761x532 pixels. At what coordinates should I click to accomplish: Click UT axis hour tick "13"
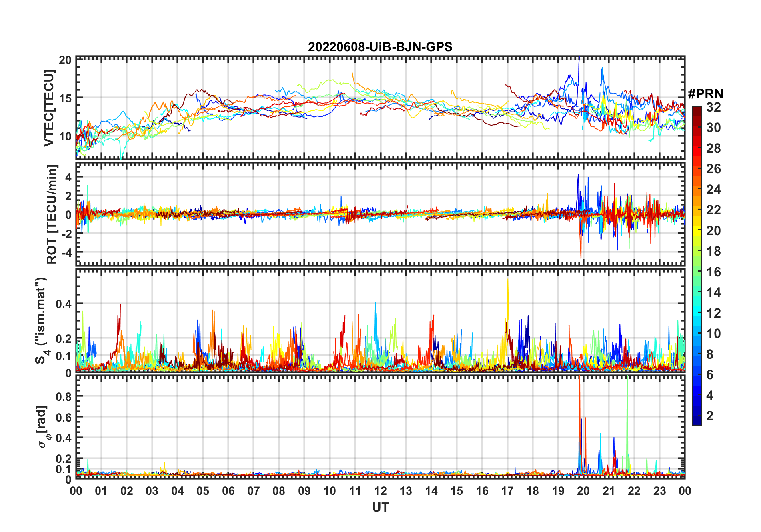(x=406, y=491)
